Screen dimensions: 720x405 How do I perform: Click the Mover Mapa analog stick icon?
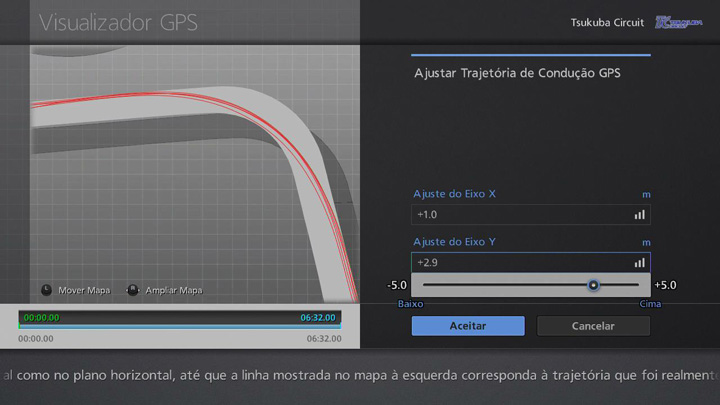(x=46, y=290)
